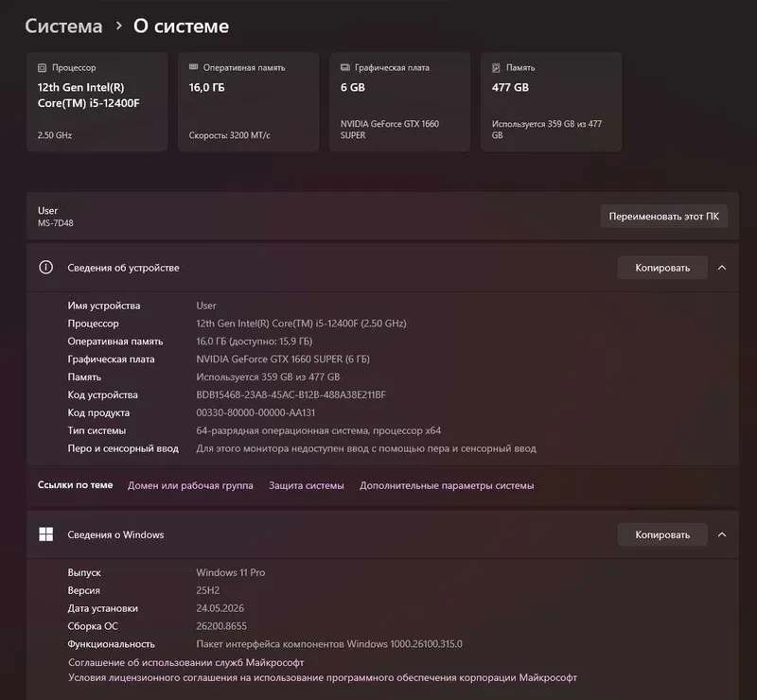Open the Домен или рабочая группа link
The height and width of the screenshot is (700, 757).
tap(190, 485)
